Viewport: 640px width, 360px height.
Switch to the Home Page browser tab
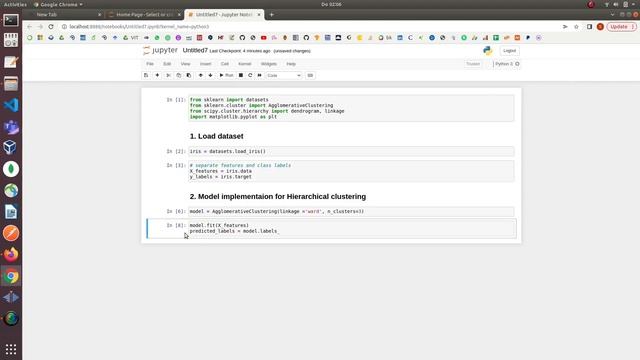(x=144, y=14)
